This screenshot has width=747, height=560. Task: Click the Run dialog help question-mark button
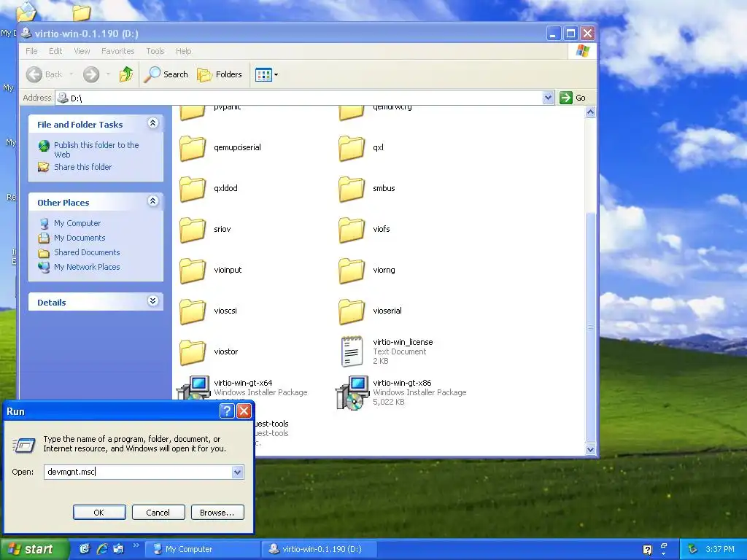(x=227, y=411)
